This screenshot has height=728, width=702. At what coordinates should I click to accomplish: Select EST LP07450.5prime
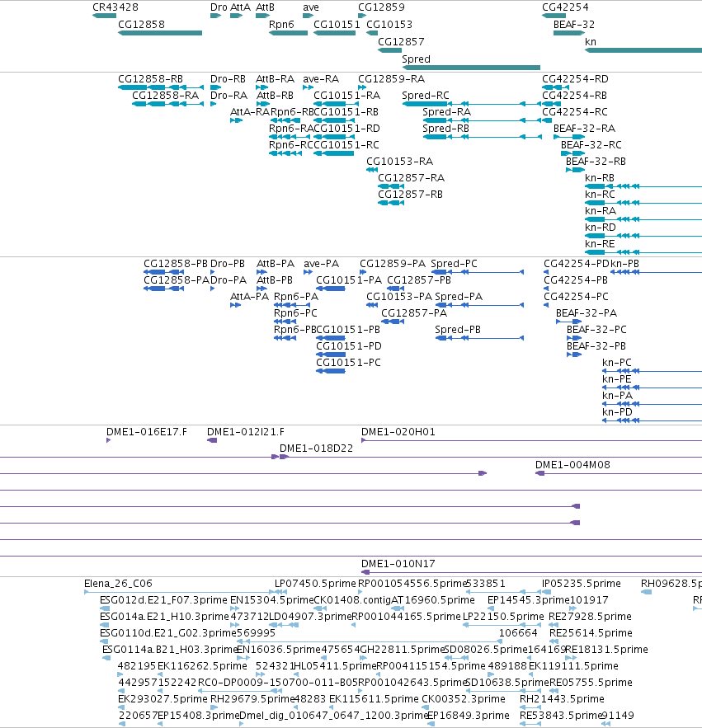point(315,584)
